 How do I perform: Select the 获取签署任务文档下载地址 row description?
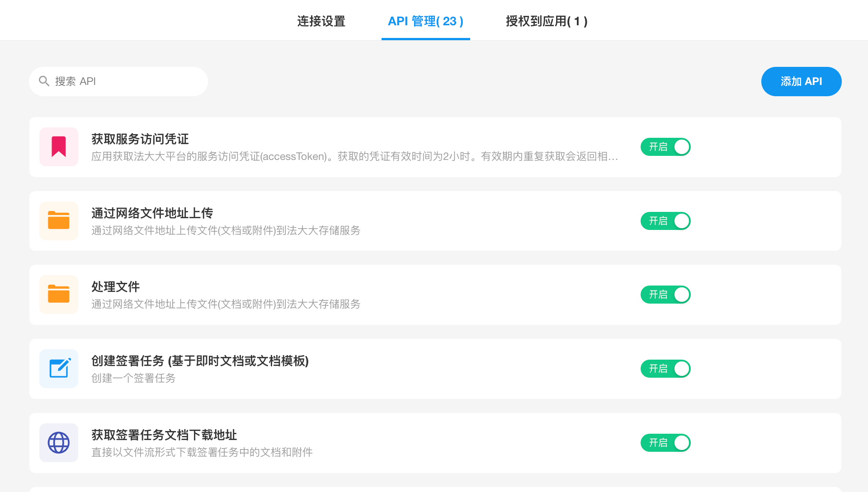click(202, 452)
